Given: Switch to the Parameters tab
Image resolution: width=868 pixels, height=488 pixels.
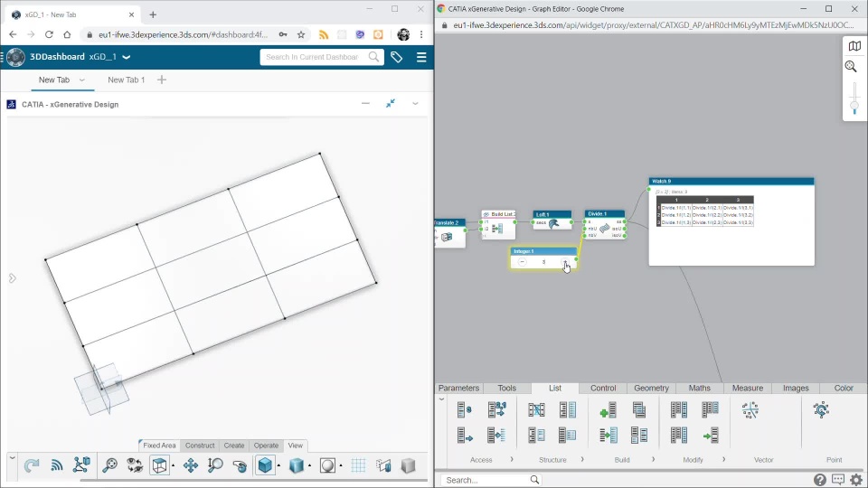Looking at the screenshot, I should [458, 388].
